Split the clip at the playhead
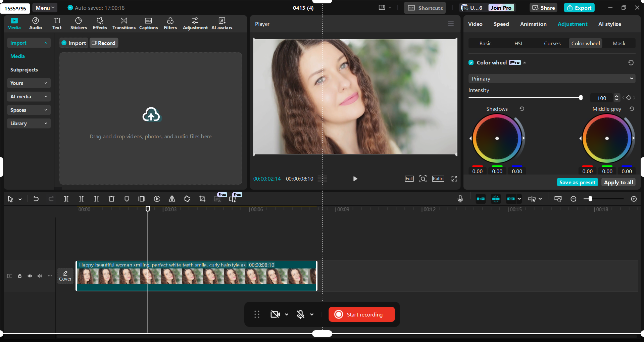Screen dimensions: 644x342 66,199
